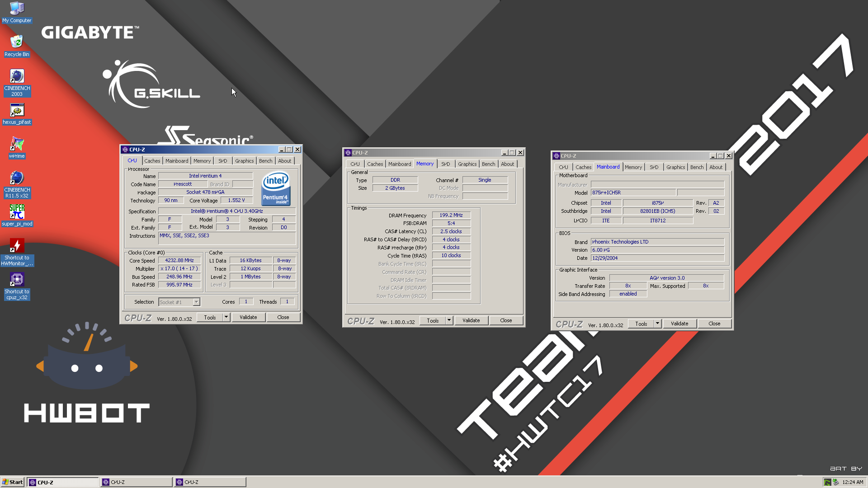The height and width of the screenshot is (488, 868).
Task: Click Multiplier value x 17.0 (14 - 17)
Action: [x=179, y=268]
